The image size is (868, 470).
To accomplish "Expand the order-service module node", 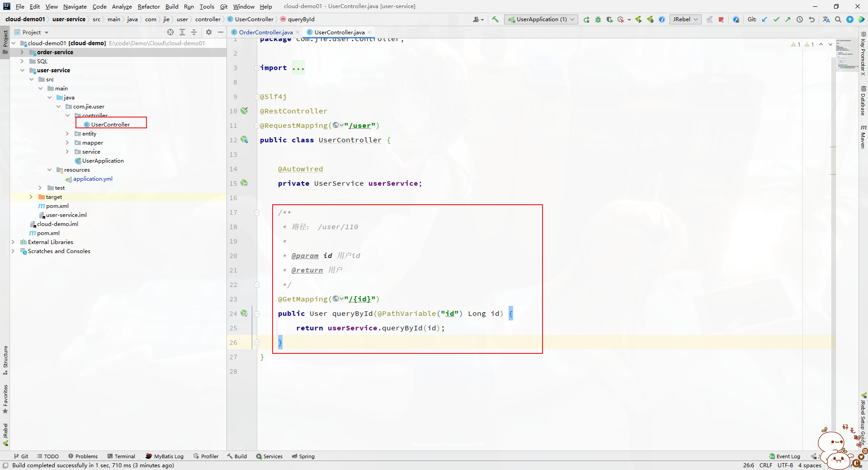I will (22, 52).
